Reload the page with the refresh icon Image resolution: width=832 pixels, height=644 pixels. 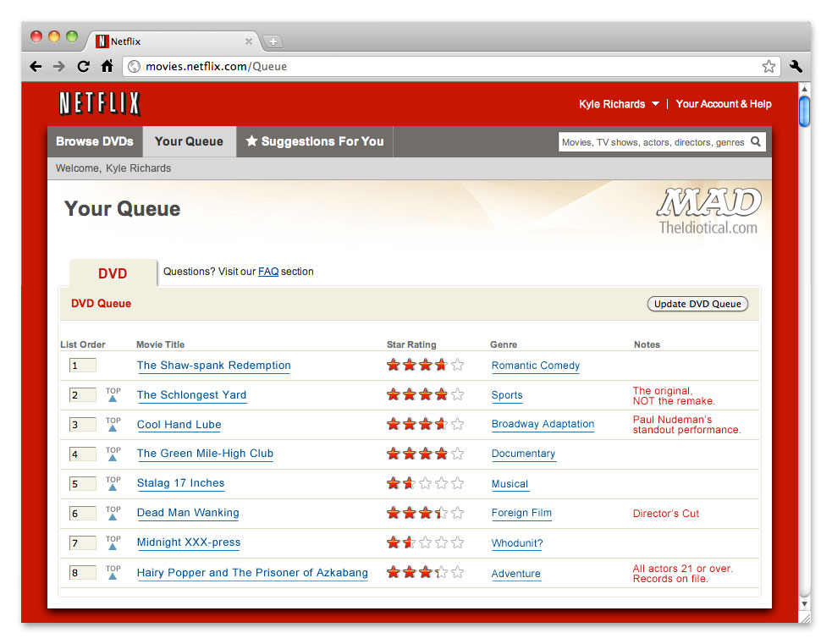pyautogui.click(x=83, y=66)
